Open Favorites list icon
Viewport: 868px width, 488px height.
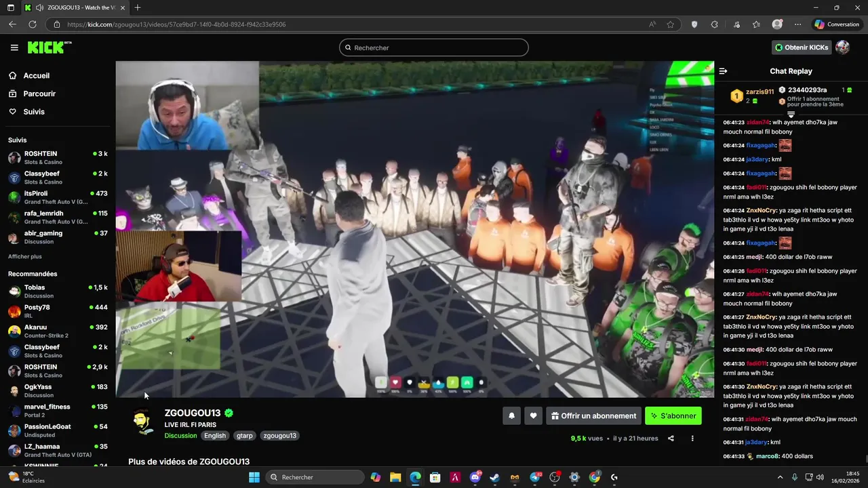756,24
